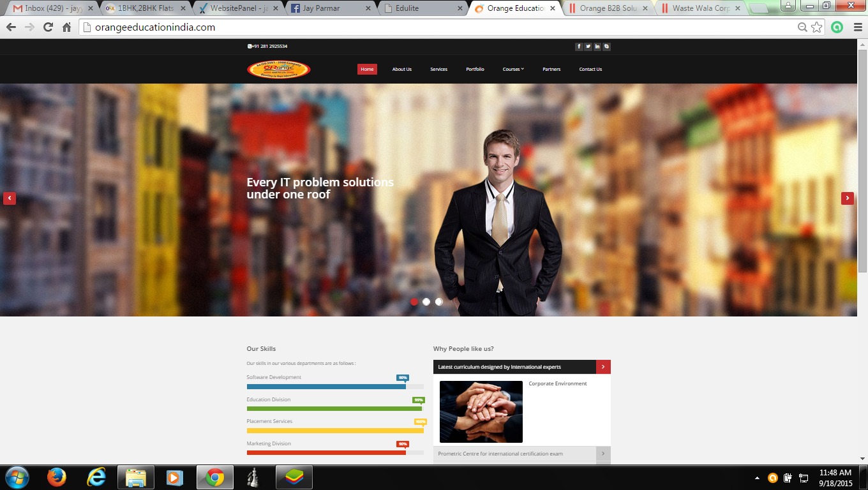Open the chess piece taskbar application
The image size is (868, 490).
pos(253,477)
